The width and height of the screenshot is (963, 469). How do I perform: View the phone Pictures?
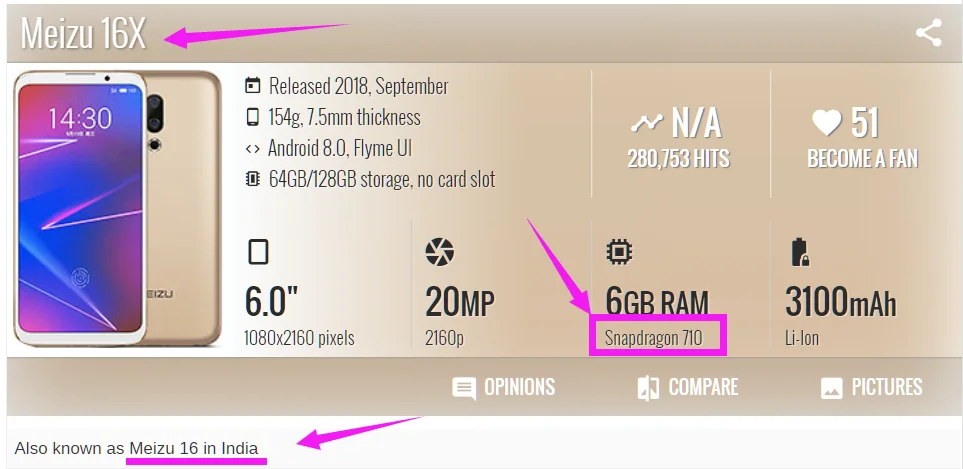coord(871,387)
